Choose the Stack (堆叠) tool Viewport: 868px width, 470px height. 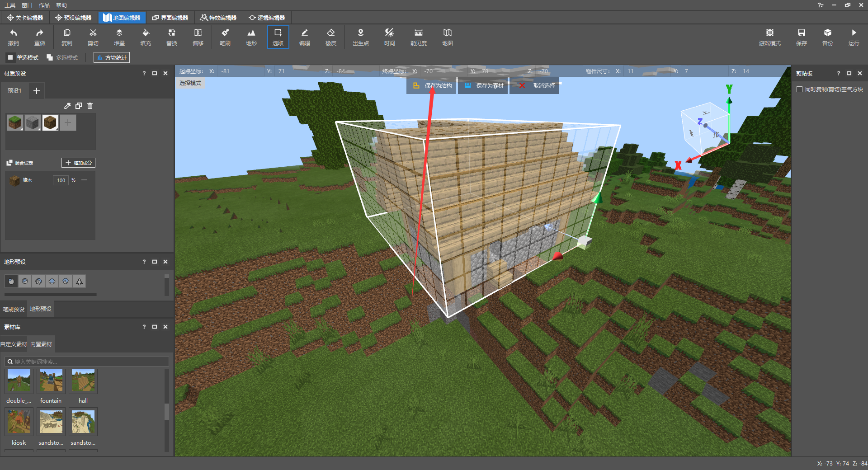[119, 37]
